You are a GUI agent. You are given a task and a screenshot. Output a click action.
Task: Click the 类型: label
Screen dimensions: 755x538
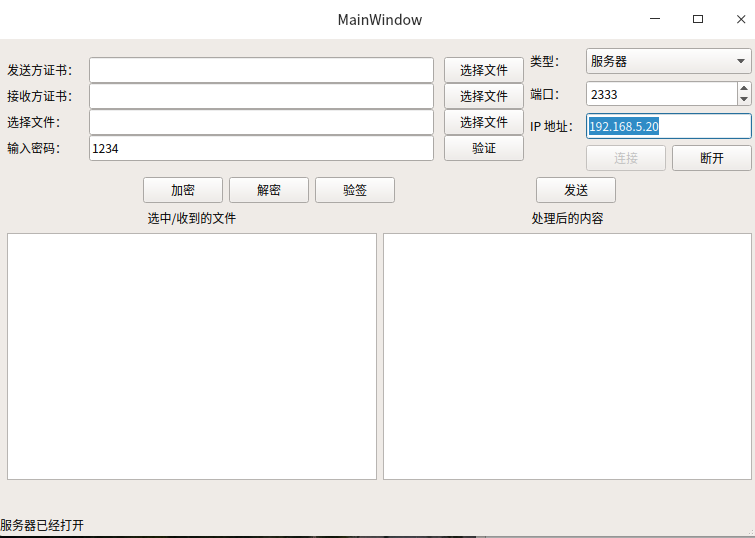click(545, 61)
